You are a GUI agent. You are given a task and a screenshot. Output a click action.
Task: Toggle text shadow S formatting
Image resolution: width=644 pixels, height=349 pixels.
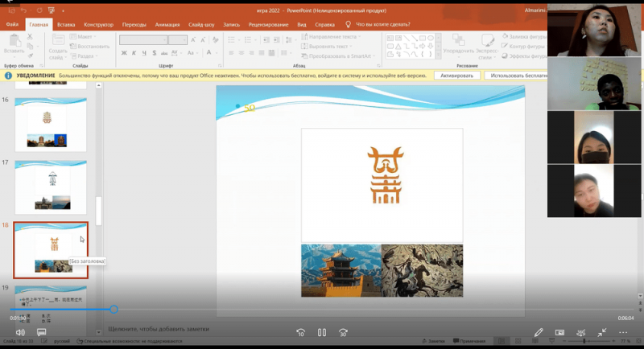(x=154, y=53)
